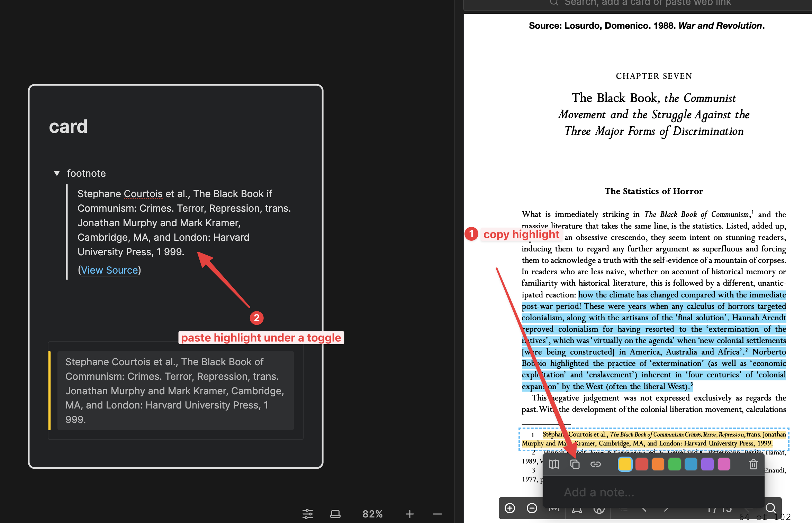
Task: Delete the highlight with the trash icon
Action: 754,464
